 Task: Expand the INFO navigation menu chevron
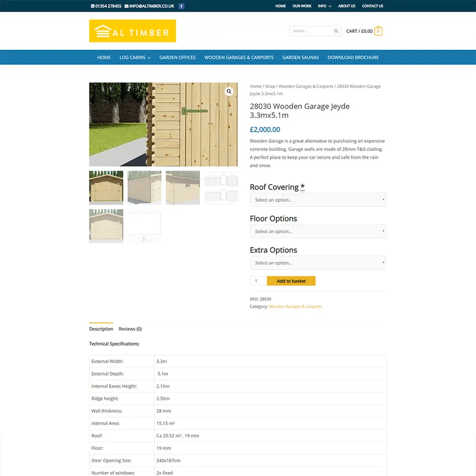click(330, 6)
